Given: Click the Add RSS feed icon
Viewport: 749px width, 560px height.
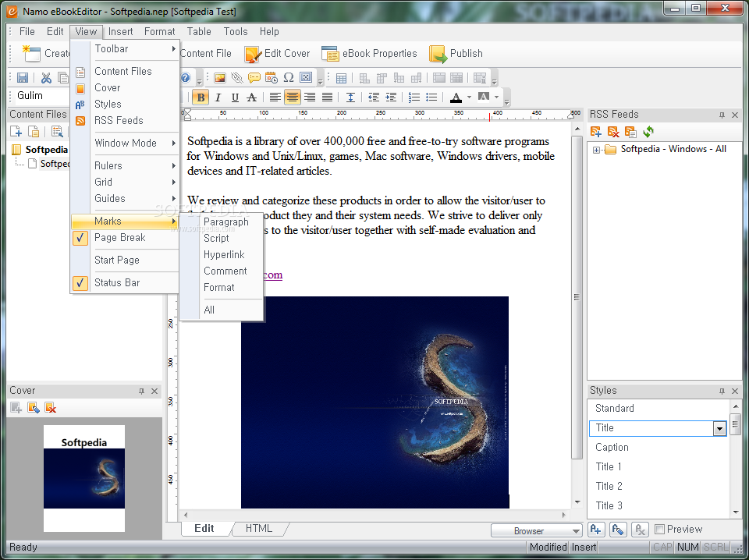Looking at the screenshot, I should coord(595,132).
